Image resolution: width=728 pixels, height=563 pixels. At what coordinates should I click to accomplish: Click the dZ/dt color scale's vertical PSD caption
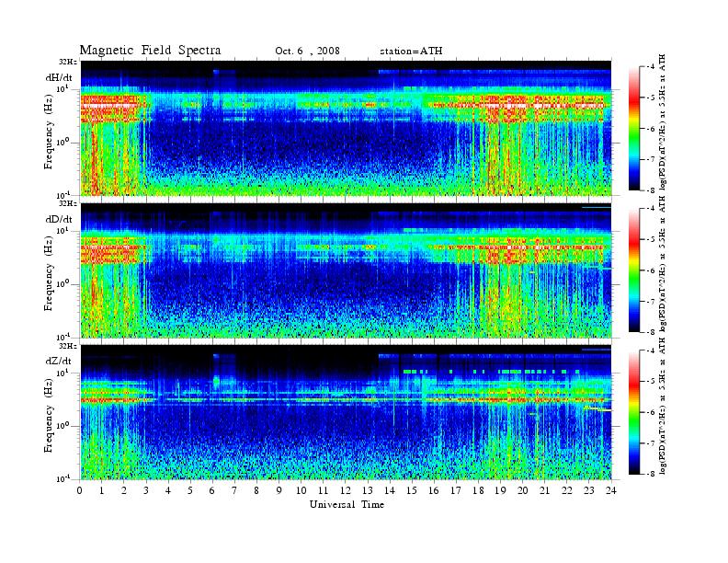click(x=662, y=406)
